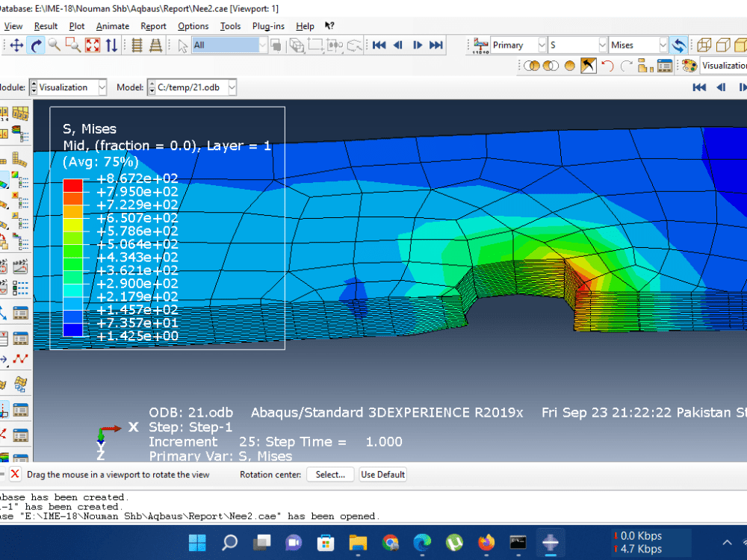Open the Field Output dialog icon

480,46
